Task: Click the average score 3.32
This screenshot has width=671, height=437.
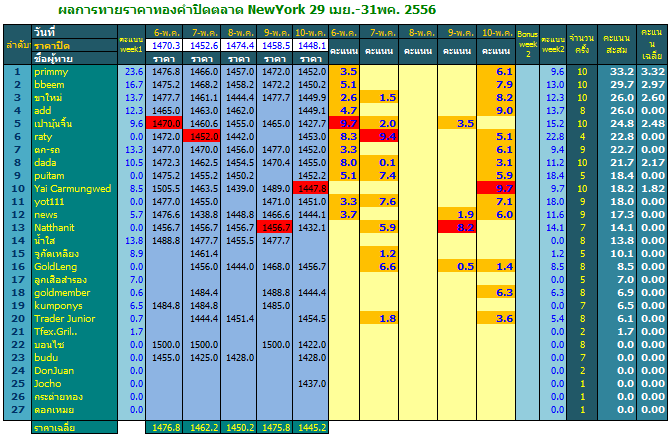Action: (652, 72)
